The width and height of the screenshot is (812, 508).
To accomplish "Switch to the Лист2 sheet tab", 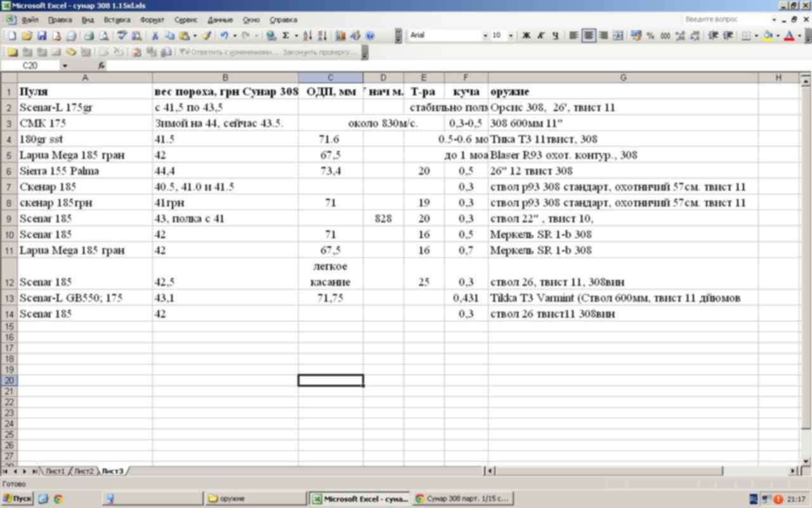I will [84, 471].
